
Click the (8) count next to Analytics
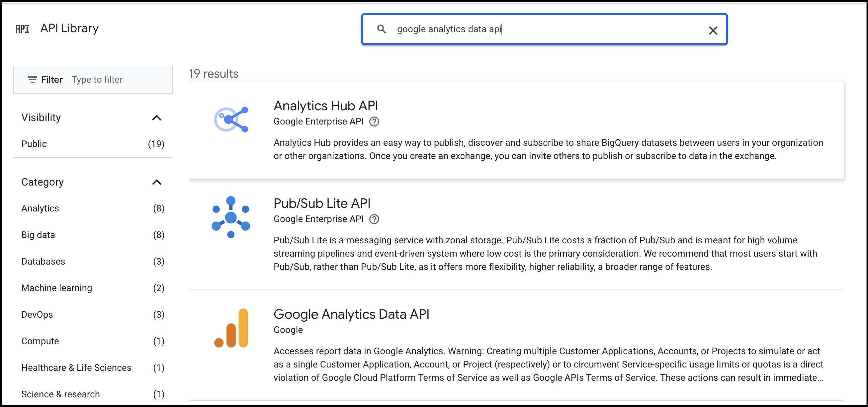159,208
